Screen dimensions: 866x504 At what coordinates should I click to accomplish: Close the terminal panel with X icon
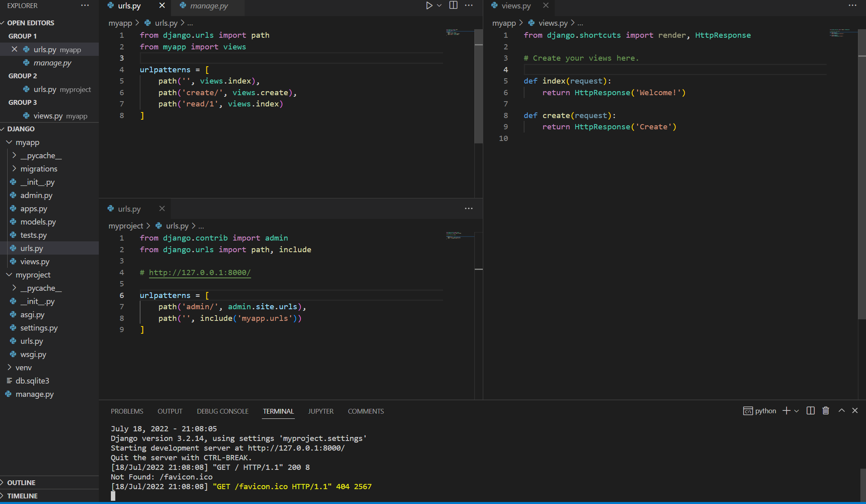click(x=855, y=411)
